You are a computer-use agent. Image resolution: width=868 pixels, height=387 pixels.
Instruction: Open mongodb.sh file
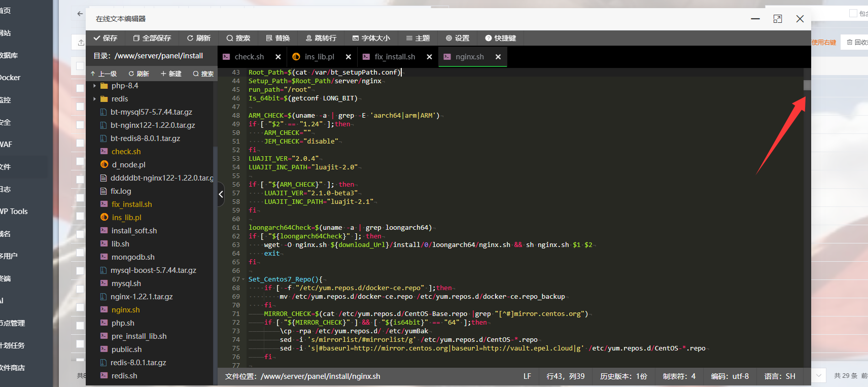133,257
